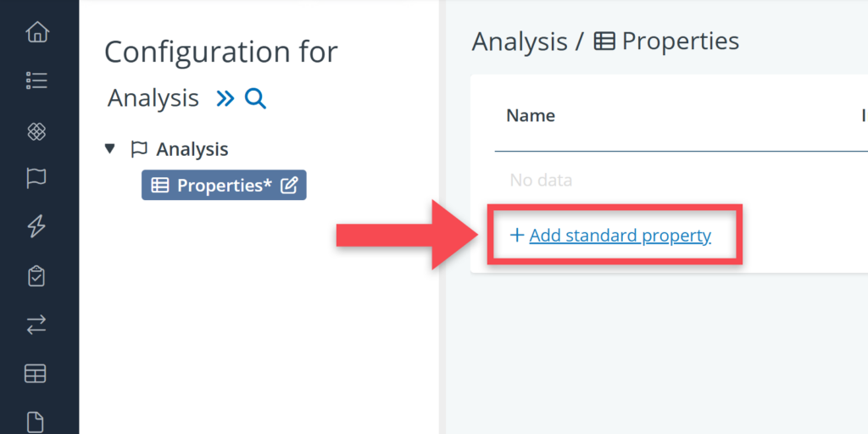Open the Home icon in the sidebar
This screenshot has height=434, width=868.
point(37,33)
